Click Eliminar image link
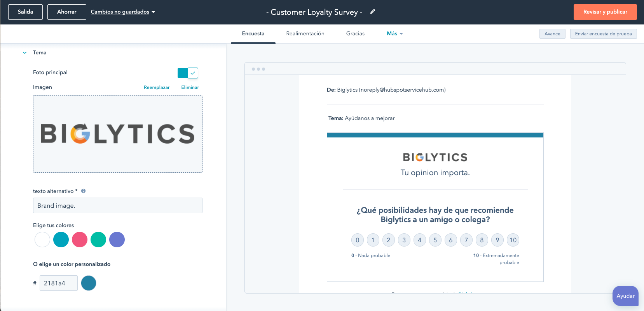This screenshot has height=311, width=644. 190,87
